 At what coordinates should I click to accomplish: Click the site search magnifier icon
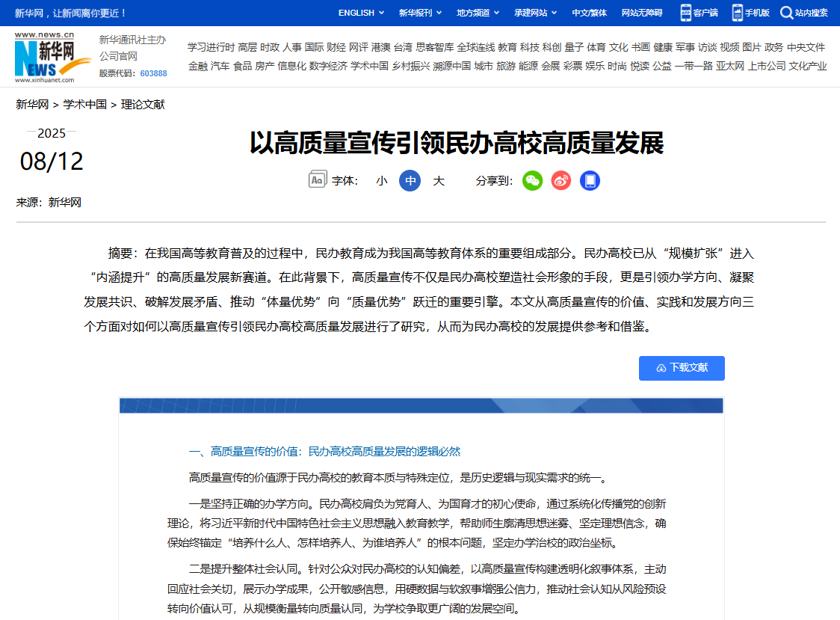pyautogui.click(x=786, y=13)
